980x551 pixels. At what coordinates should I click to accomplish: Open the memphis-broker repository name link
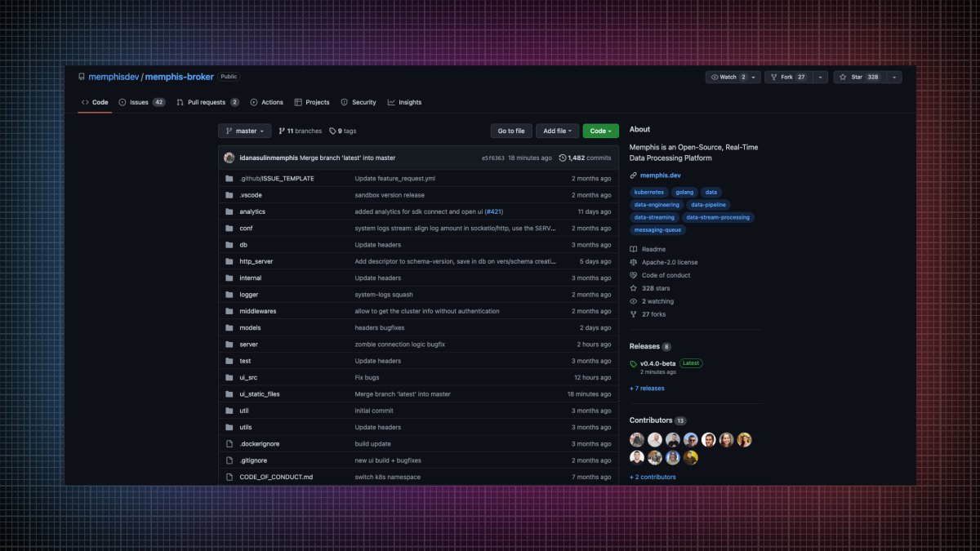180,77
